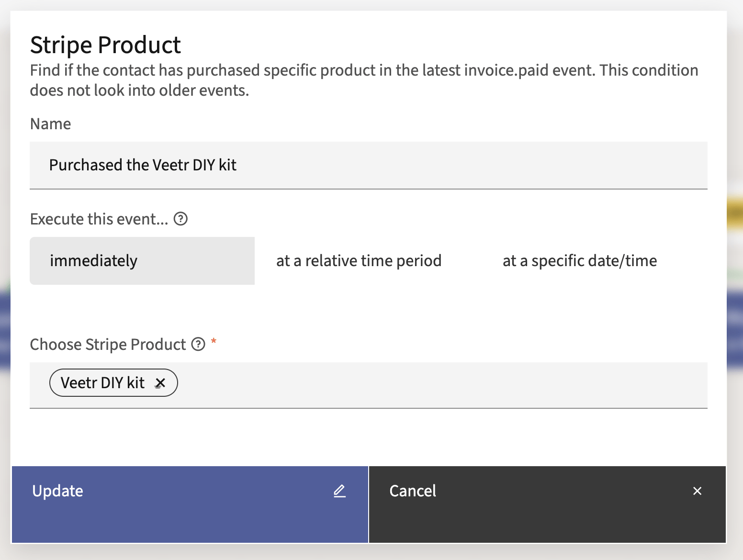This screenshot has height=560, width=743.
Task: Focus the Name input field
Action: 368,165
